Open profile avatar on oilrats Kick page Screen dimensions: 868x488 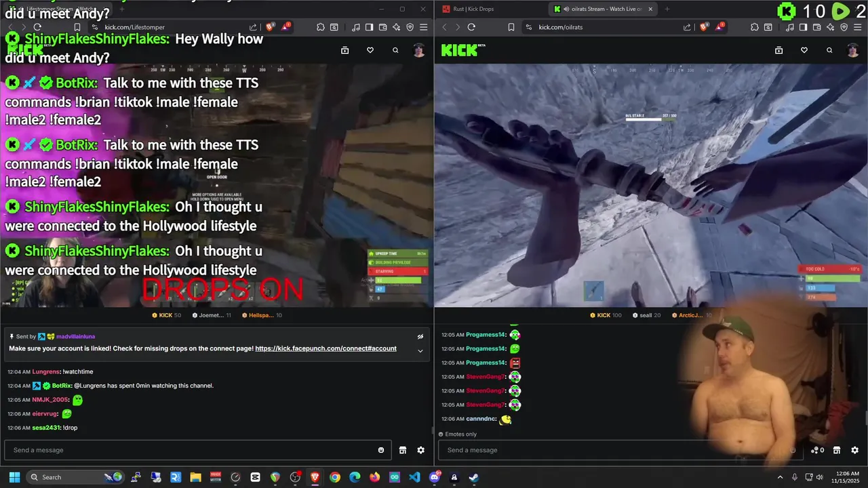tap(853, 50)
